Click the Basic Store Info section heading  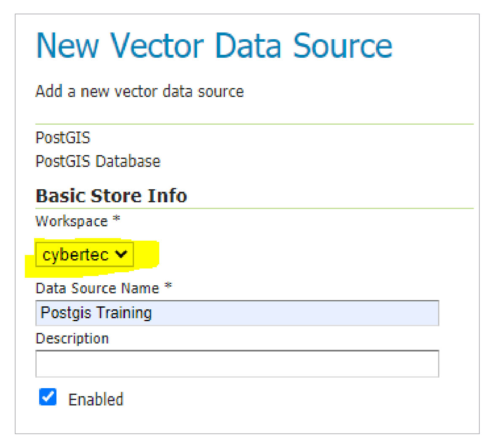click(111, 196)
